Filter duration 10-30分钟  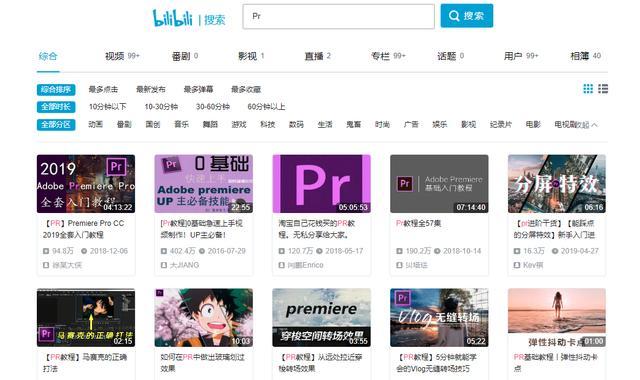coord(161,107)
